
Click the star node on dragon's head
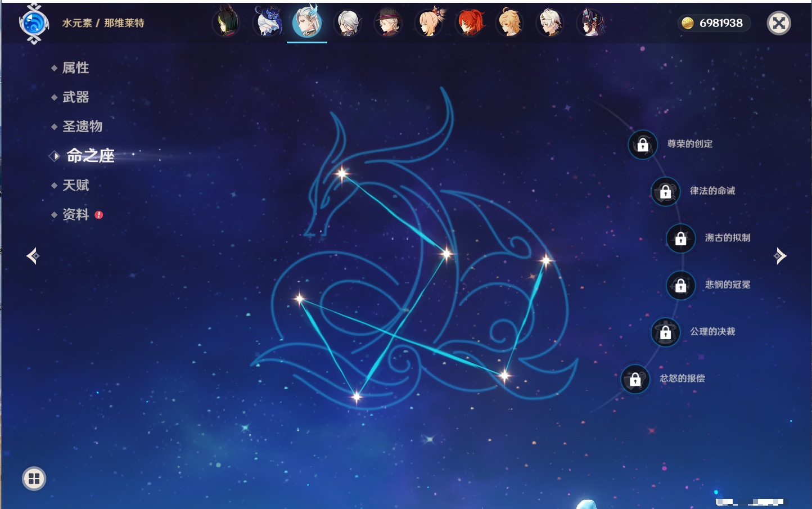point(342,174)
